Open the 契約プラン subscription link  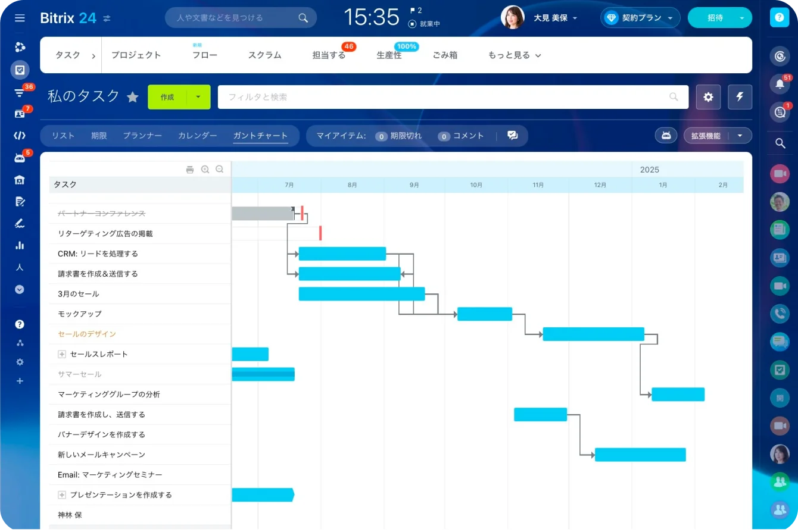click(640, 17)
